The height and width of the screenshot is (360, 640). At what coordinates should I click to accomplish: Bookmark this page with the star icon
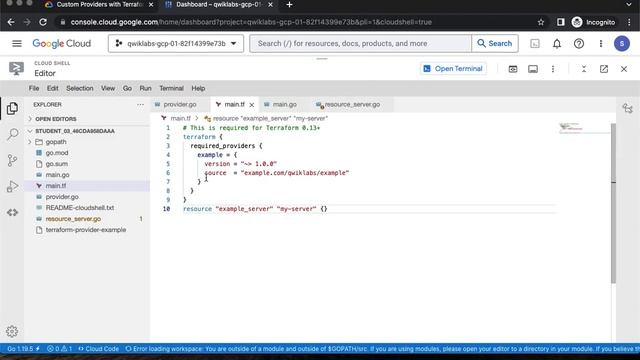point(541,22)
